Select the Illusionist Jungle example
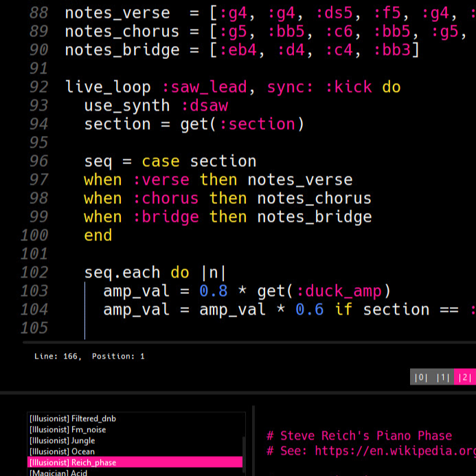This screenshot has width=476, height=476. tap(62, 440)
